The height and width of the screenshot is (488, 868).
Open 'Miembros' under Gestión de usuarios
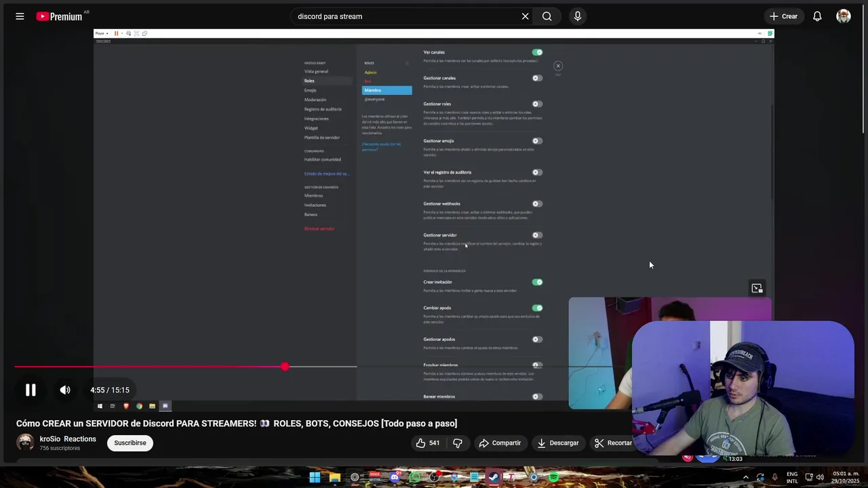tap(313, 195)
